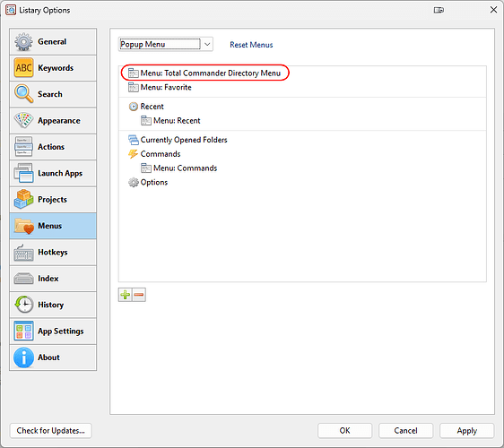The width and height of the screenshot is (504, 448).
Task: Click the icon beside Total Commander Directory Menu
Action: (x=134, y=73)
